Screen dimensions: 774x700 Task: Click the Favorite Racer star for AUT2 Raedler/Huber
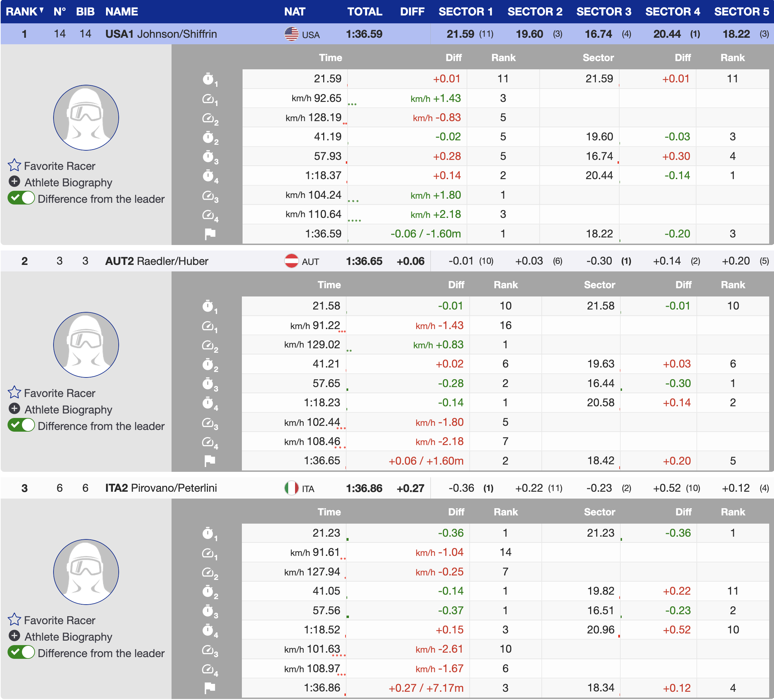[x=14, y=393]
